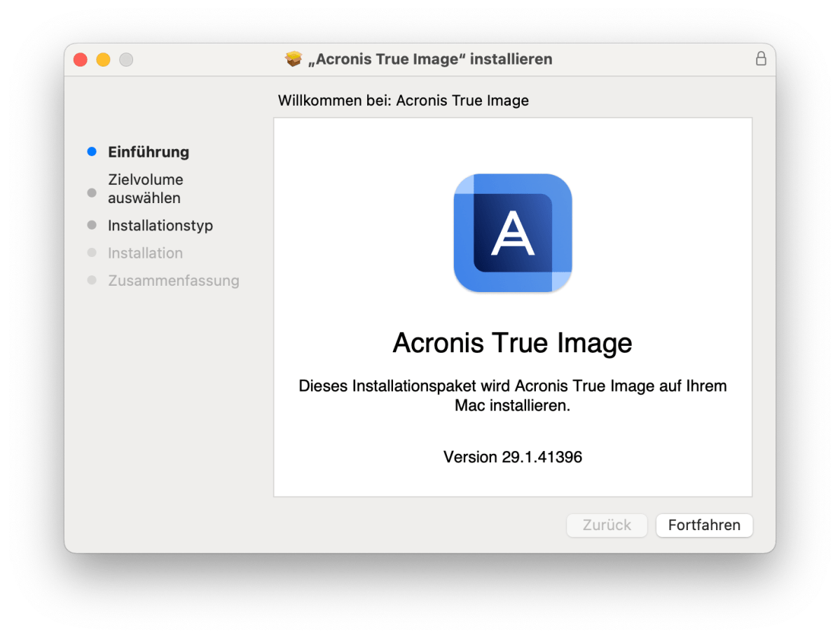Image resolution: width=840 pixels, height=638 pixels.
Task: Select the Installationstyp step
Action: 160,226
